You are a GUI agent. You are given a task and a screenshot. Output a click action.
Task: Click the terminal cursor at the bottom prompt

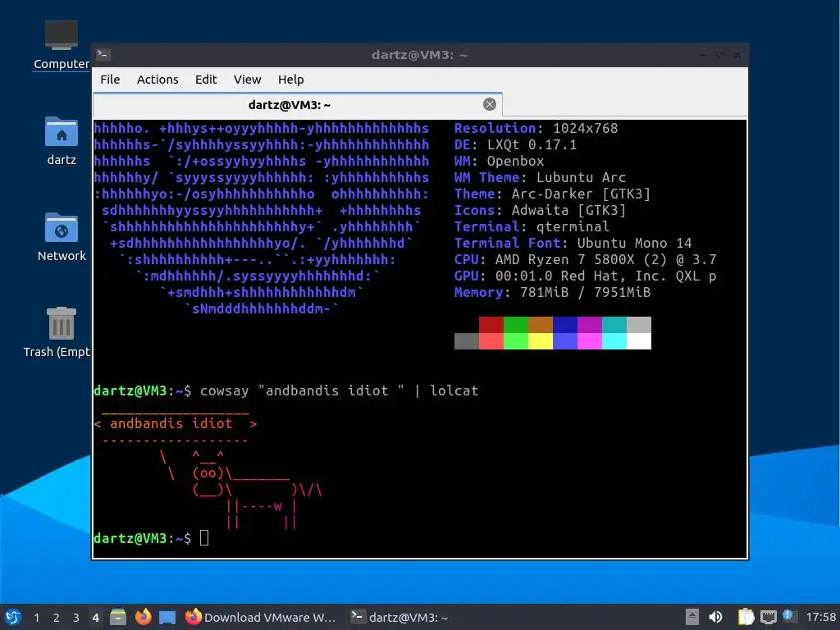pyautogui.click(x=204, y=537)
